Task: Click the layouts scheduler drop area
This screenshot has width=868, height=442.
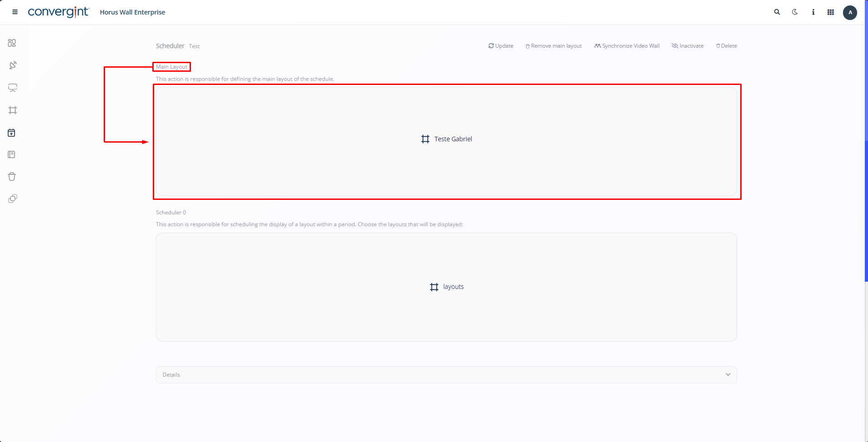Action: tap(446, 287)
